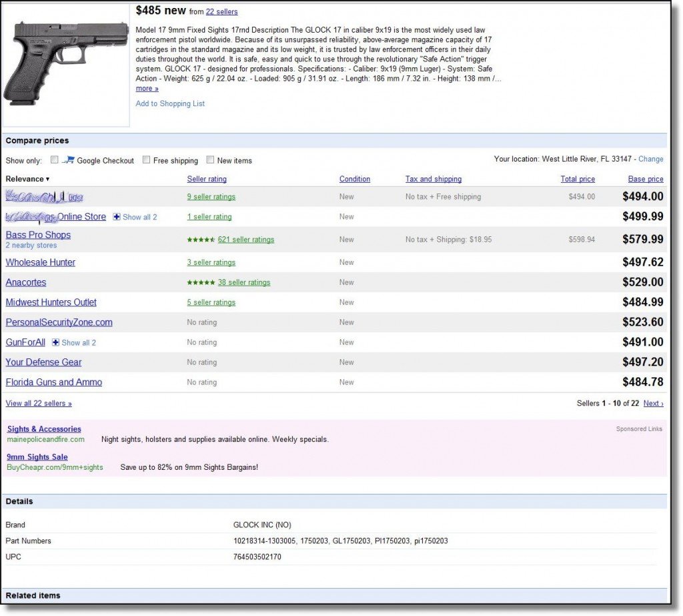Expand the product description with more »
This screenshot has width=683, height=616.
(146, 88)
